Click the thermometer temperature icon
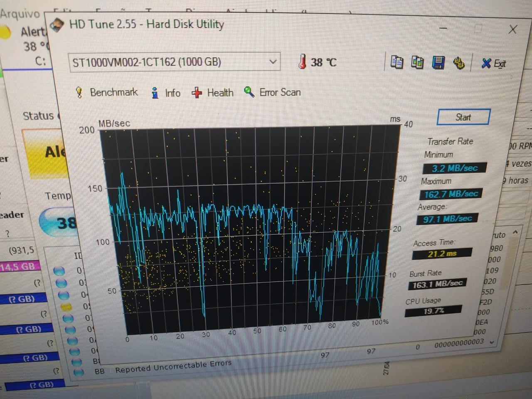The image size is (532, 399). point(303,62)
